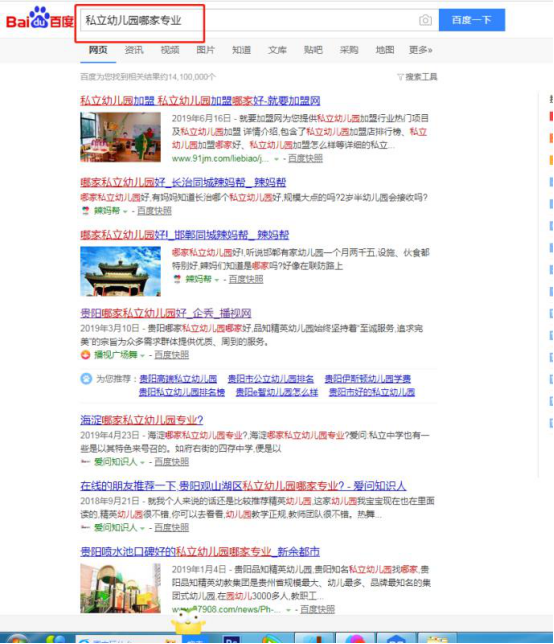554x644 pixels.
Task: Switch to the 图片 tab
Action: (x=205, y=50)
